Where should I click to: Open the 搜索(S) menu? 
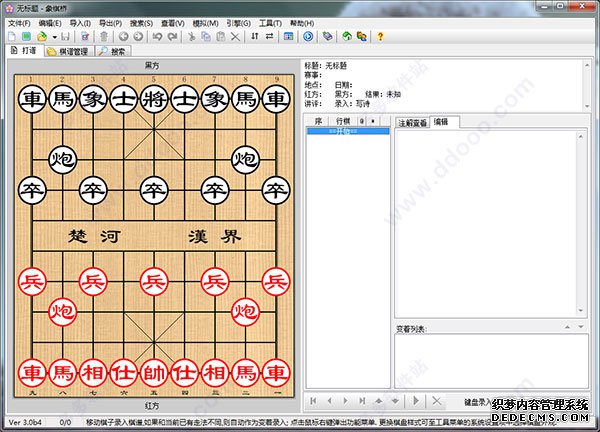click(141, 23)
